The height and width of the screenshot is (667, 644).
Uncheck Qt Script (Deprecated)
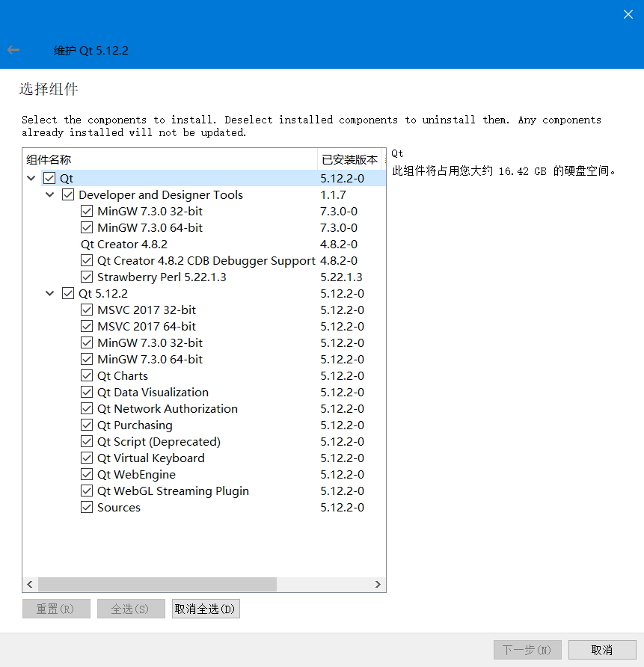click(x=87, y=441)
